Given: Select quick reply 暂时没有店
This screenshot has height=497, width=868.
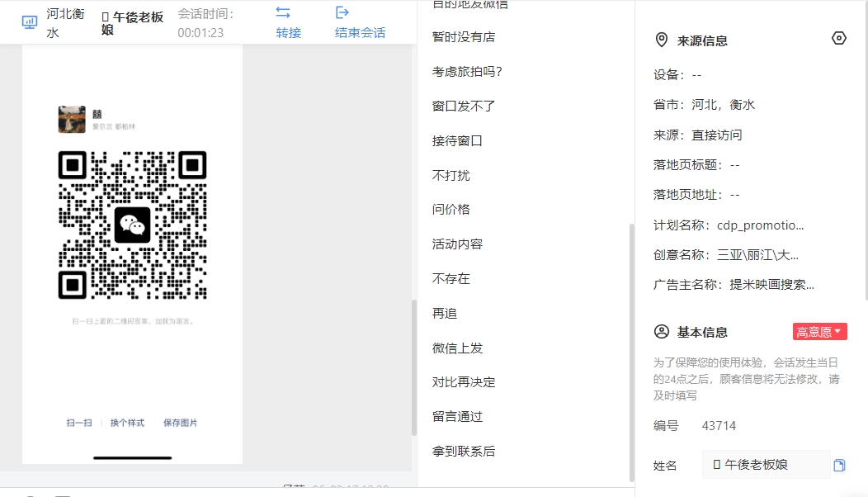Looking at the screenshot, I should click(464, 37).
